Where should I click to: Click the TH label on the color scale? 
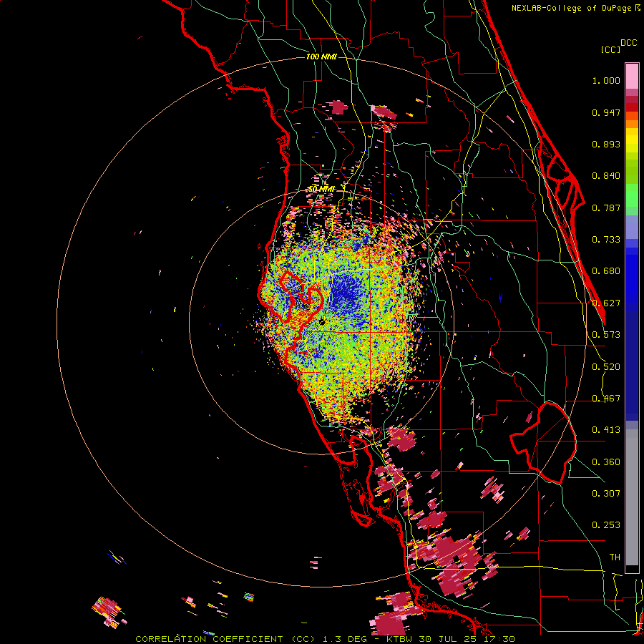click(615, 557)
